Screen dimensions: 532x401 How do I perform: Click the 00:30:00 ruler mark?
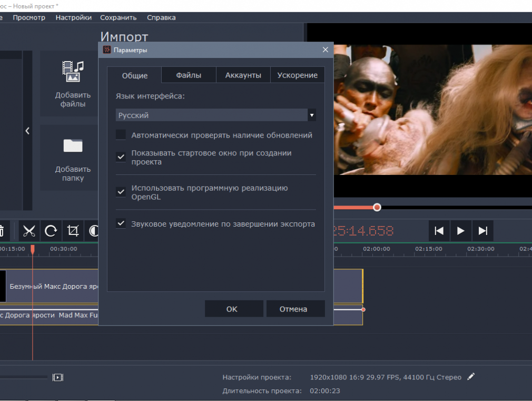tap(63, 249)
